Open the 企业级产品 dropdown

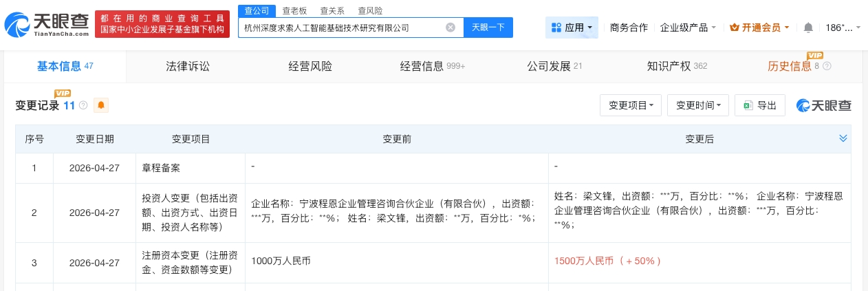(688, 28)
